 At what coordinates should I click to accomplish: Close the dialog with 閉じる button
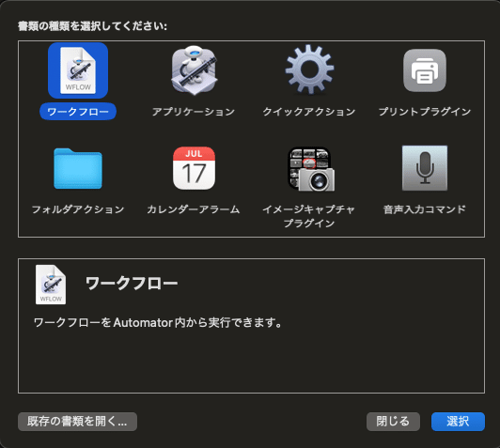click(x=393, y=422)
